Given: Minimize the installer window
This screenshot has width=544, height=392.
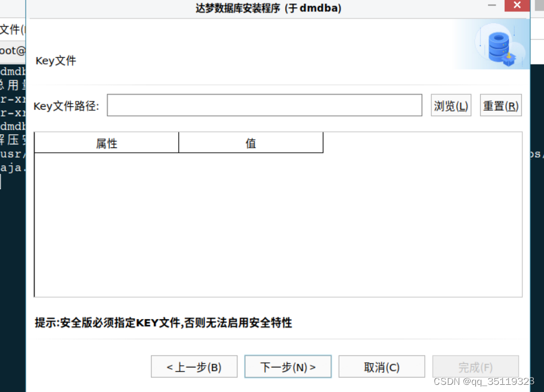Looking at the screenshot, I should 492,5.
